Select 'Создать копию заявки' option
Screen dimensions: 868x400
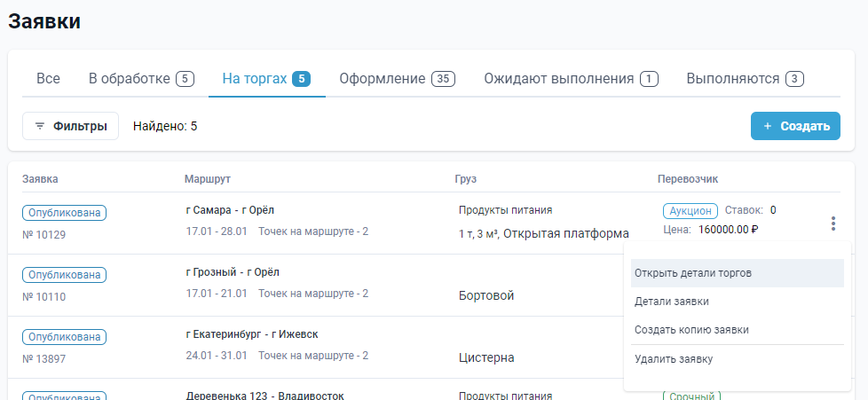pos(738,330)
